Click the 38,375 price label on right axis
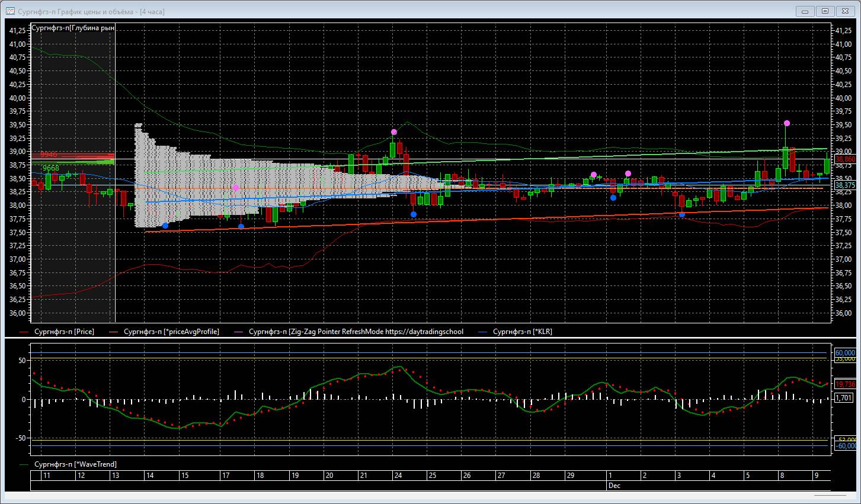Screen dimensions: 861x504 (x=845, y=185)
